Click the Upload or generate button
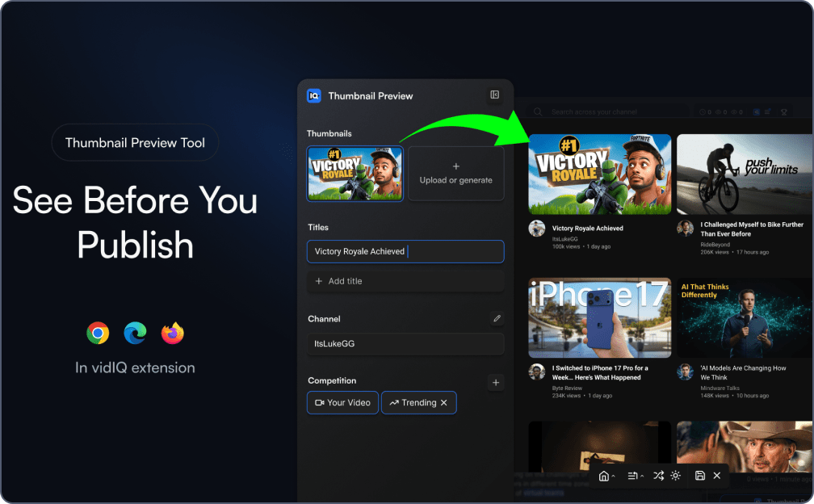 456,173
